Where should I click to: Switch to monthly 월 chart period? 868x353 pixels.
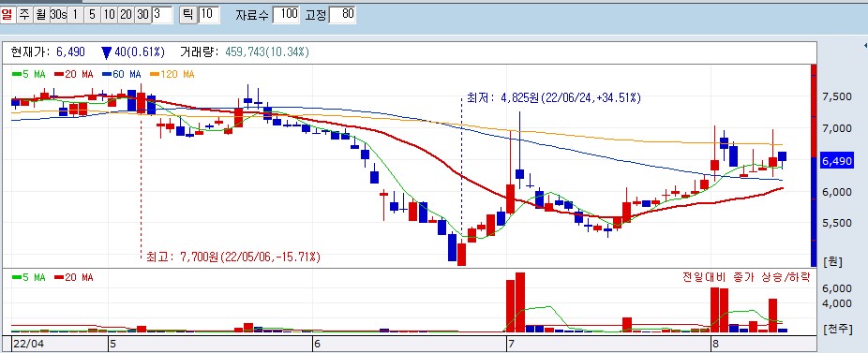(x=40, y=14)
